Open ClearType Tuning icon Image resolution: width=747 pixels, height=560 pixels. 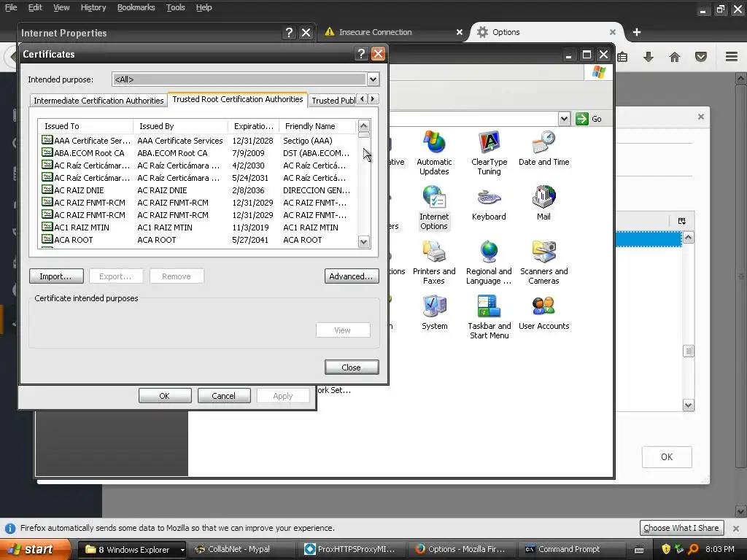pyautogui.click(x=489, y=152)
